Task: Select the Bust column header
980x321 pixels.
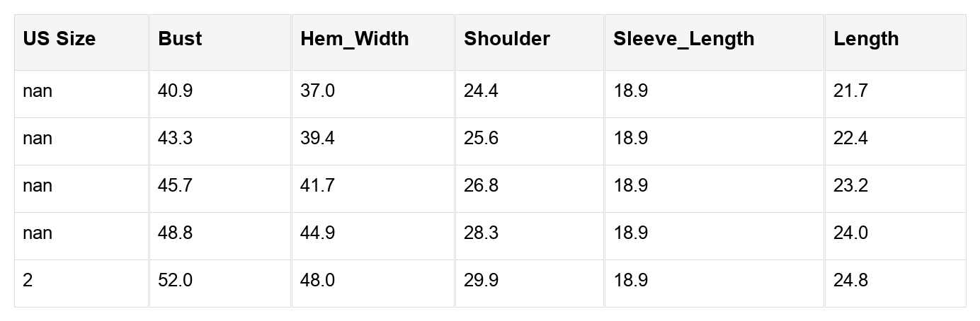Action: tap(181, 39)
